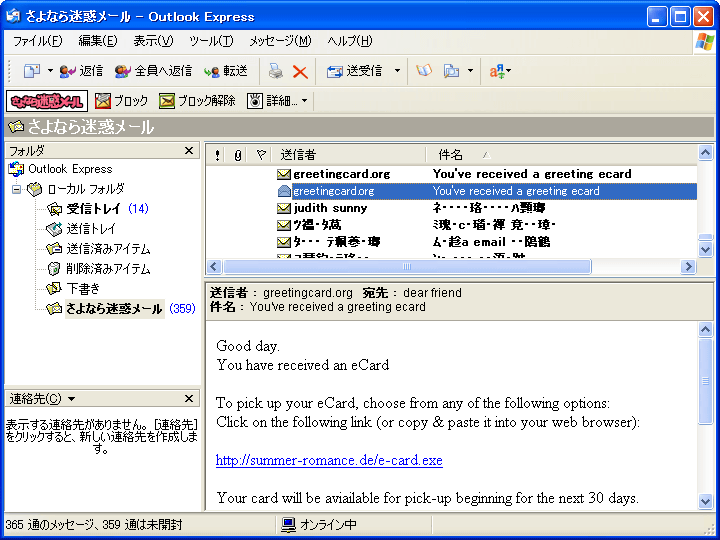Select Outlook Express root in folder tree
The image size is (720, 540).
tap(70, 169)
